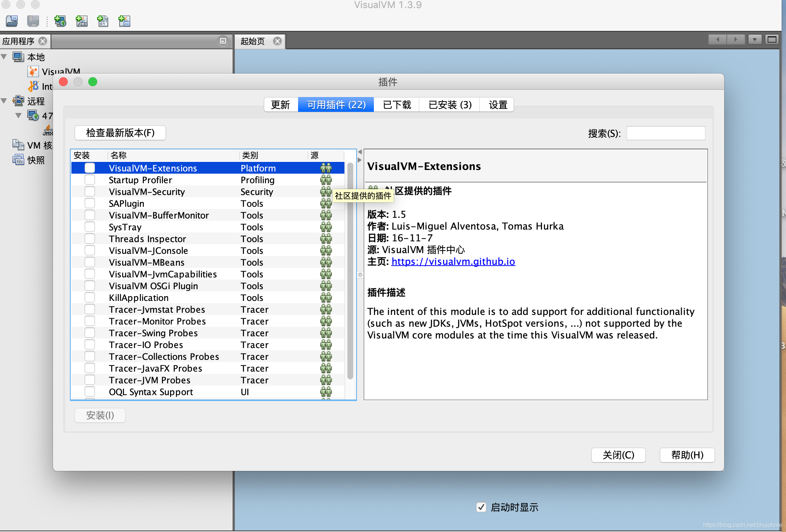Check the VisualVM-Extensions install checkbox
Viewport: 786px width, 532px height.
click(90, 168)
